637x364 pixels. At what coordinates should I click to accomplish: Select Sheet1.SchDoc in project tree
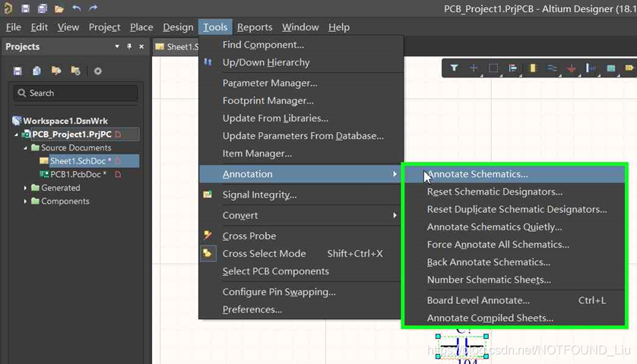click(78, 161)
